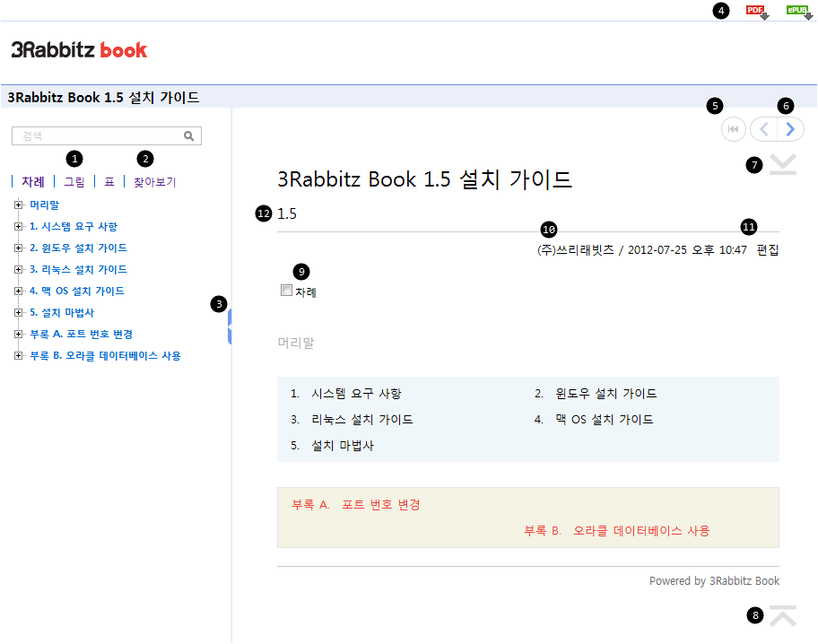Open the 3Rabbitz book logo
818x644 pixels.
click(79, 50)
